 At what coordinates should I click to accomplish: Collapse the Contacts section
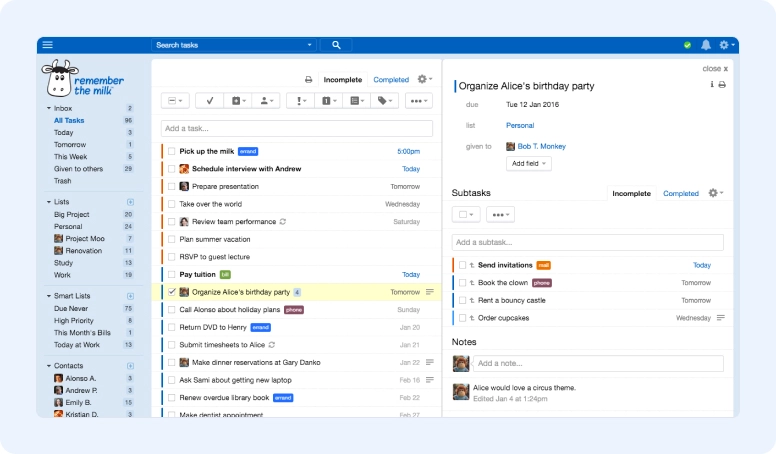[x=48, y=365]
